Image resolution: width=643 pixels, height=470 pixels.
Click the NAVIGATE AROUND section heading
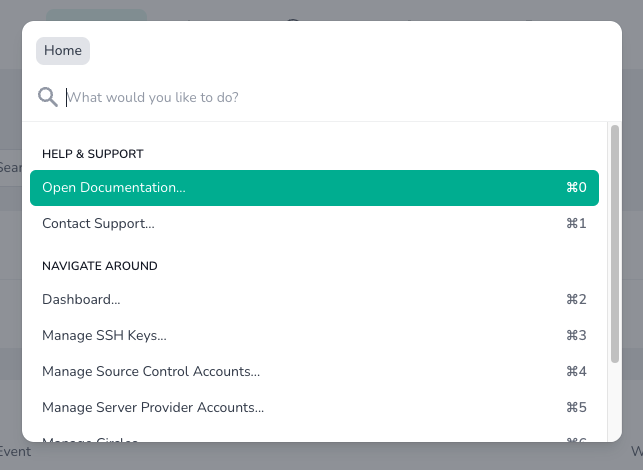coord(100,266)
